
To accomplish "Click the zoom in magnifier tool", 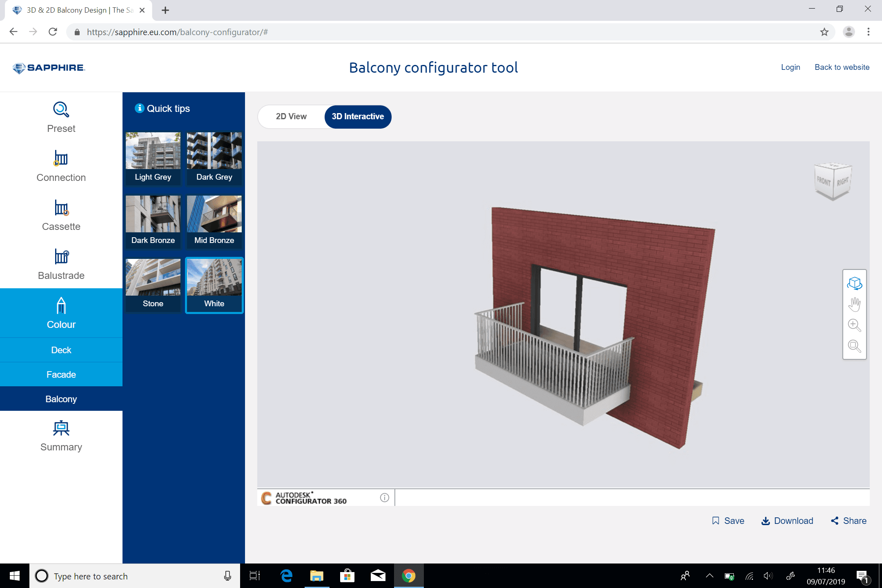I will 854,325.
